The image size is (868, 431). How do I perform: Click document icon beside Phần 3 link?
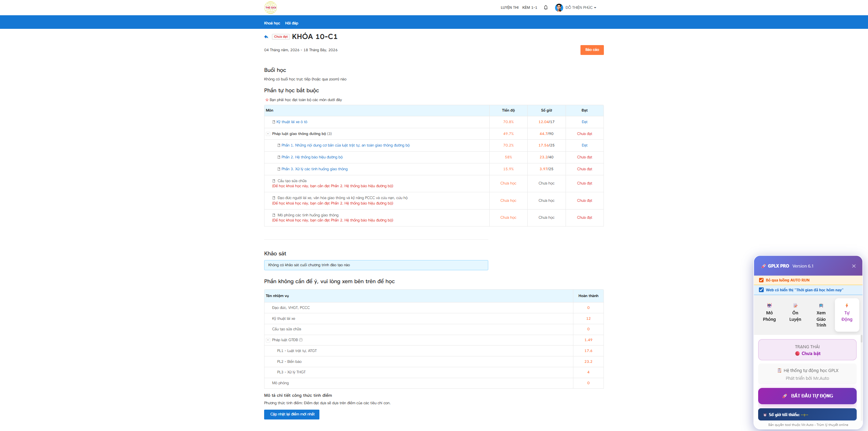point(279,169)
